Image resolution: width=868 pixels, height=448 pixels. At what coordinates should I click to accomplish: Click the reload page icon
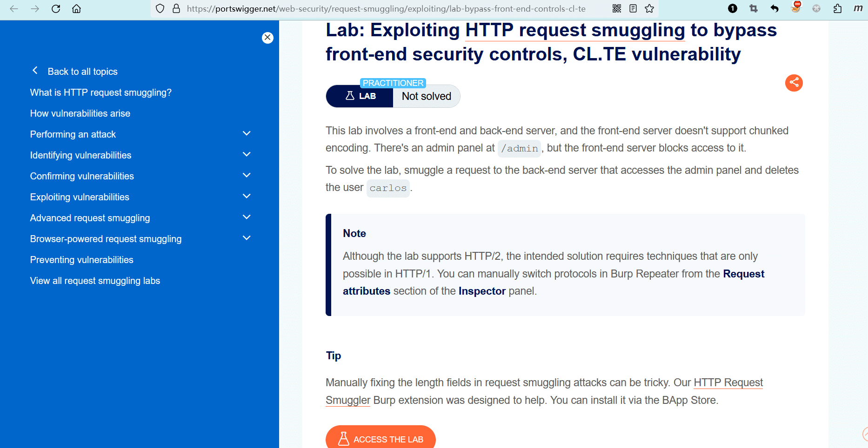tap(56, 9)
